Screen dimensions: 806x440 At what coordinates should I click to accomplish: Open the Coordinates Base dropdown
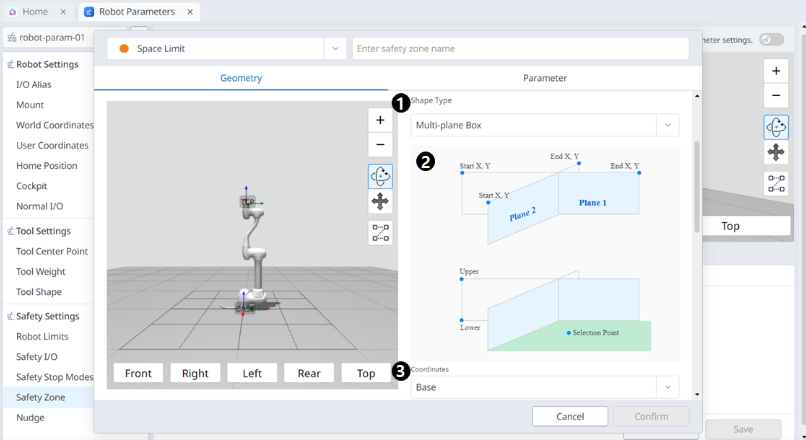544,387
